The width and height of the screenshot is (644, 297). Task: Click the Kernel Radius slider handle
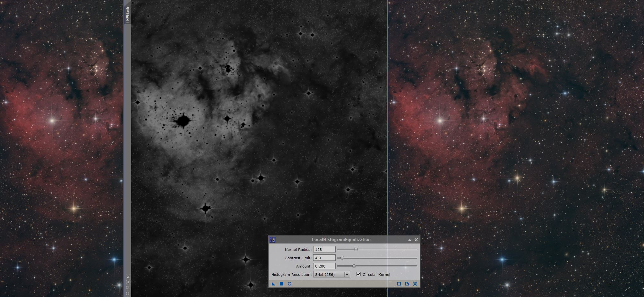click(x=356, y=249)
